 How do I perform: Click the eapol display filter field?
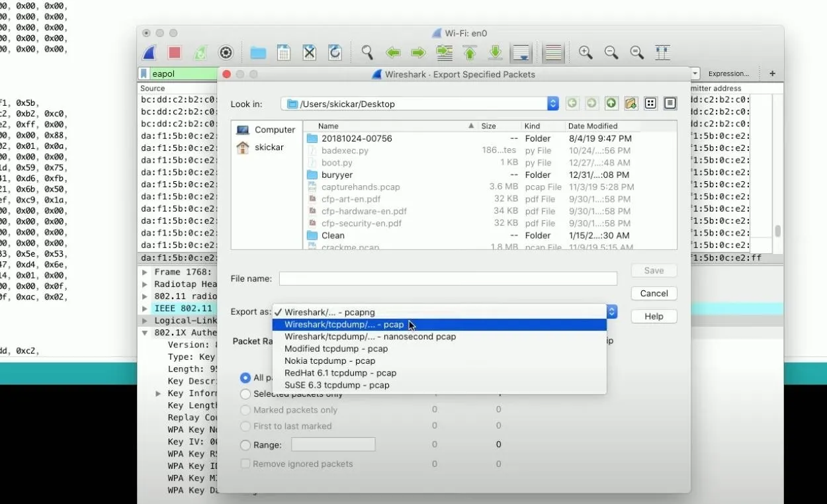pyautogui.click(x=179, y=73)
